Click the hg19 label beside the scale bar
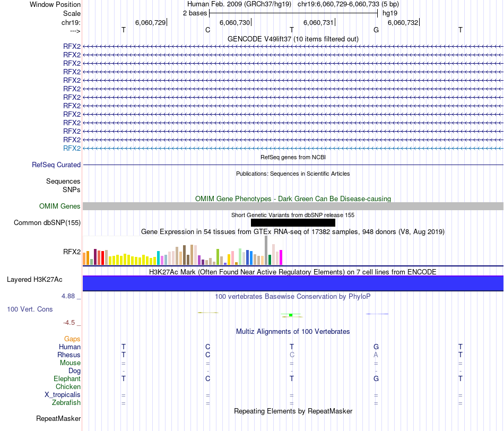 (390, 13)
